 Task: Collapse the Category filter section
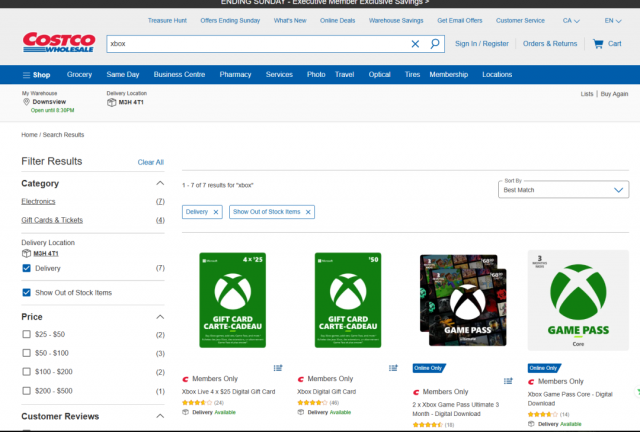click(160, 184)
